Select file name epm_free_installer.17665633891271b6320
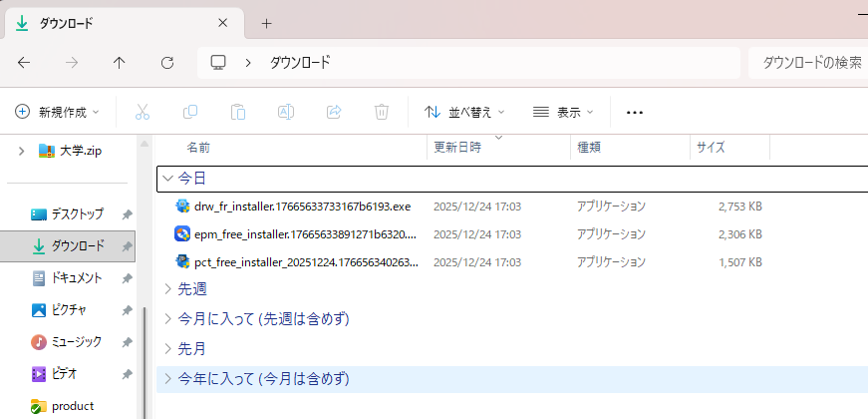This screenshot has width=868, height=419. pos(305,234)
